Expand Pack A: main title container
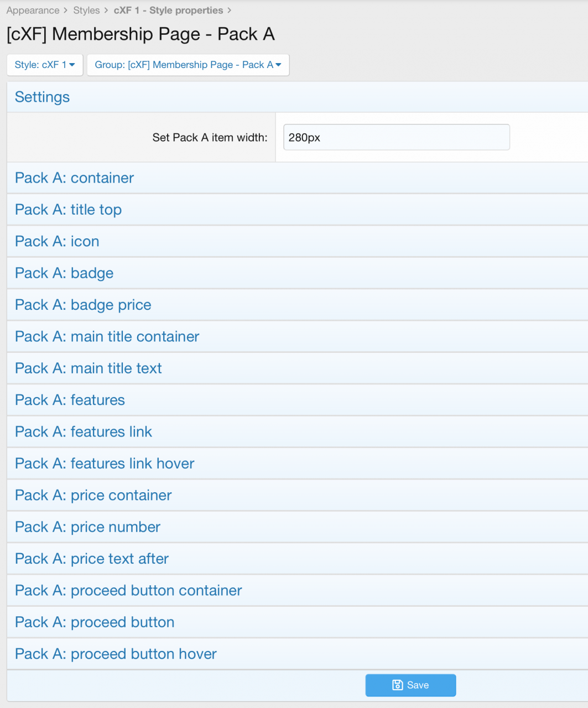This screenshot has height=708, width=588. [x=107, y=337]
